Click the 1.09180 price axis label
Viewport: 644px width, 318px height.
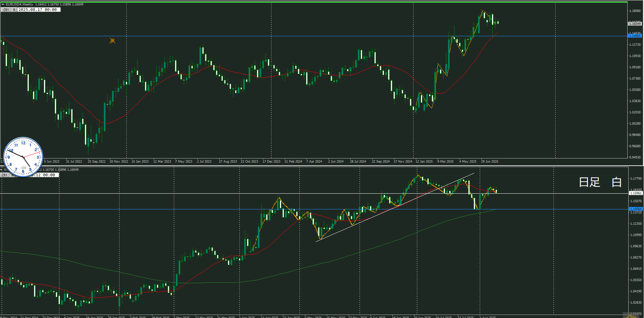click(635, 67)
